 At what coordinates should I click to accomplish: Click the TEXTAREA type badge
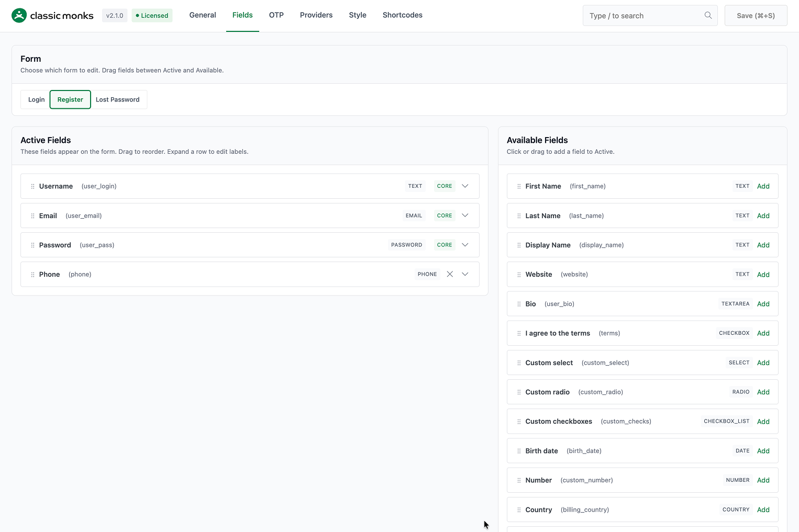pos(735,304)
